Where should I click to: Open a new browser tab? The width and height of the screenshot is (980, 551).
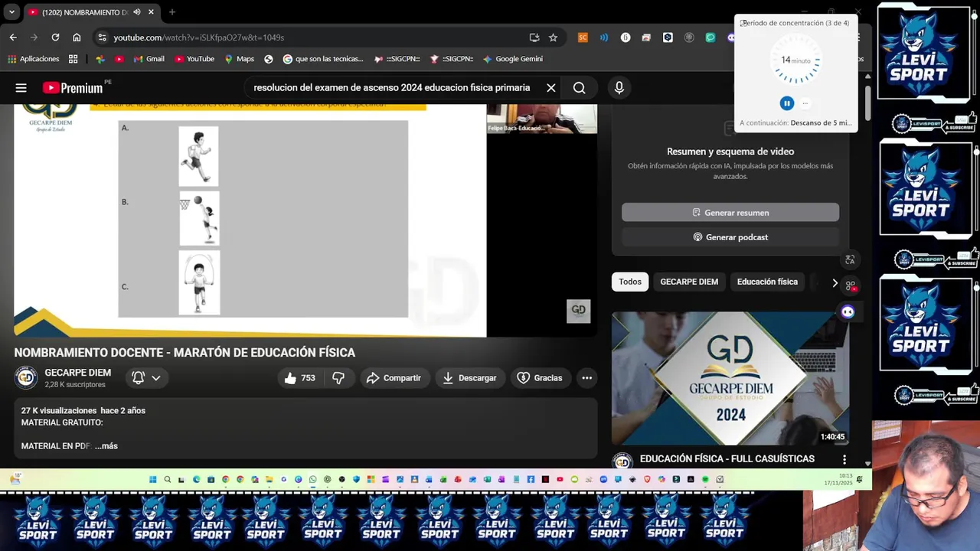pos(172,12)
